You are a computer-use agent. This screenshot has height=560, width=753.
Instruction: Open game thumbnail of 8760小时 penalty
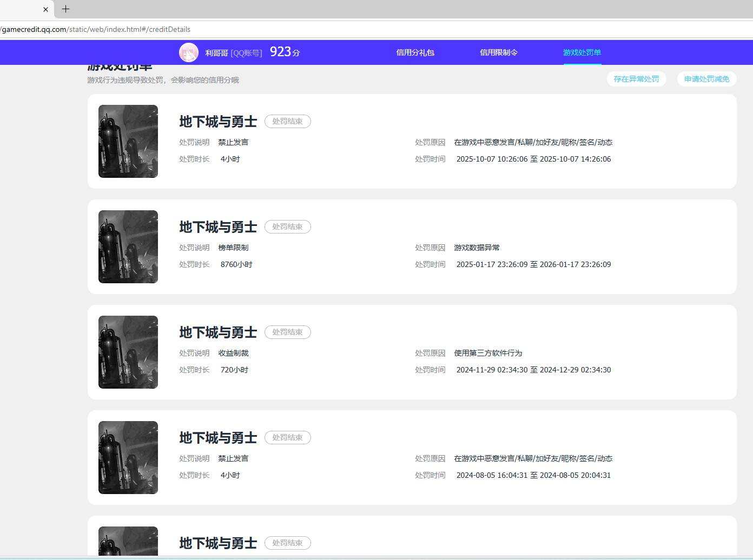tap(128, 246)
